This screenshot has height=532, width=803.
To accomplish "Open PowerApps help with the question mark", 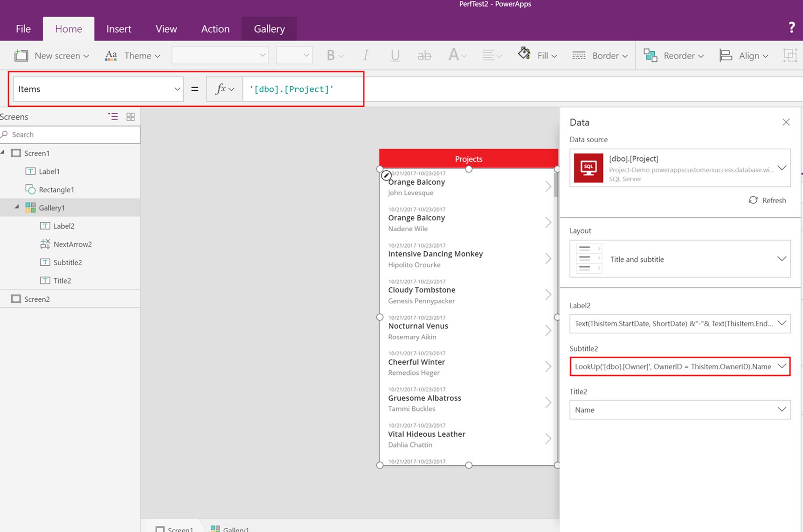I will (x=791, y=27).
